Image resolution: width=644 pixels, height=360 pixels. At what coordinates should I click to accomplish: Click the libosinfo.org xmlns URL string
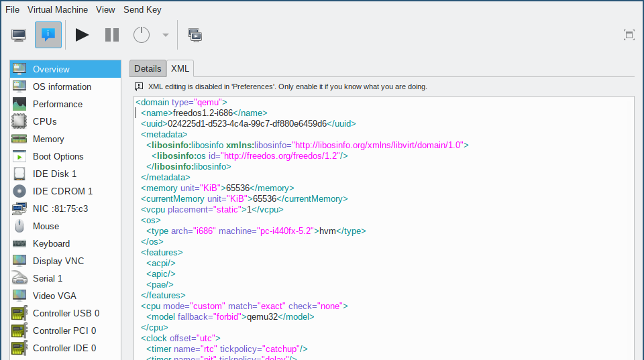tap(378, 145)
